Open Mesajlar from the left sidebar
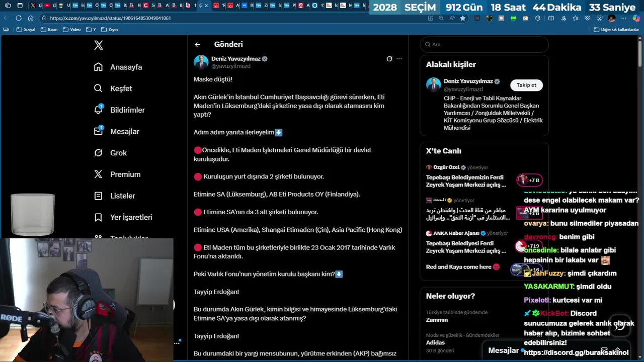The width and height of the screenshot is (644, 362). click(x=117, y=131)
